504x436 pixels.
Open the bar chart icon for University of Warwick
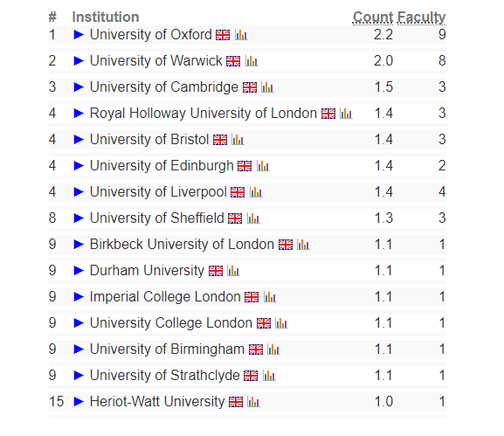(x=252, y=61)
